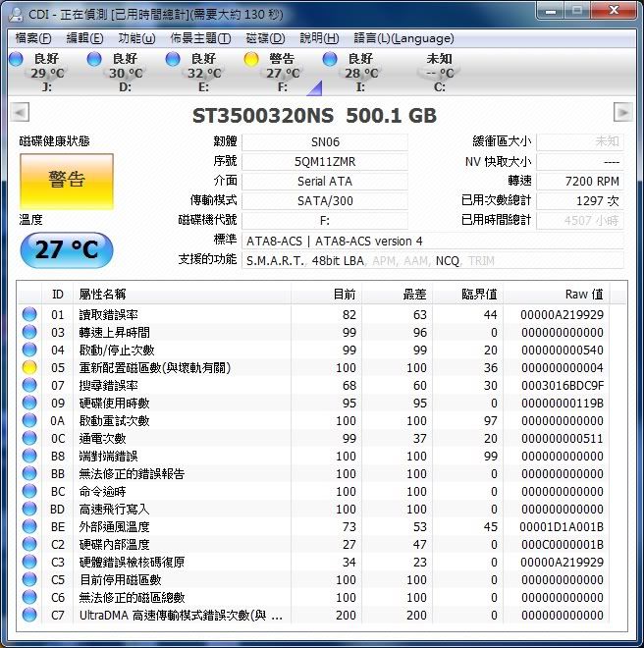Select the 硬體錯誤檢核碼復原 attribute name
644x648 pixels.
132,562
